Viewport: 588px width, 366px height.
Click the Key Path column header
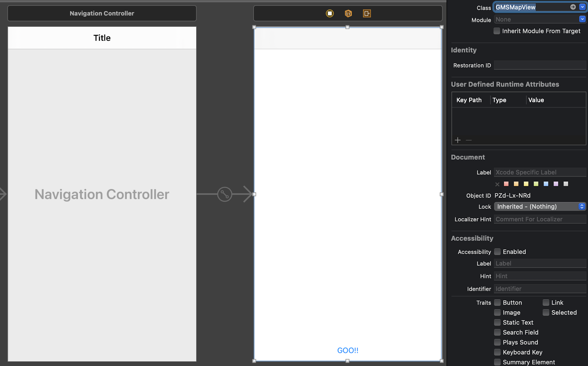point(469,100)
